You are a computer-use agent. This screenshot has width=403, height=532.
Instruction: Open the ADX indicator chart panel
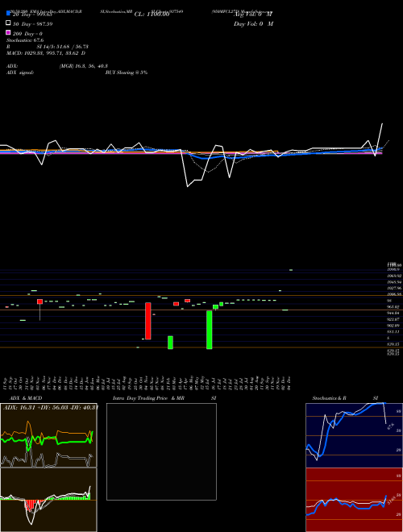click(48, 435)
